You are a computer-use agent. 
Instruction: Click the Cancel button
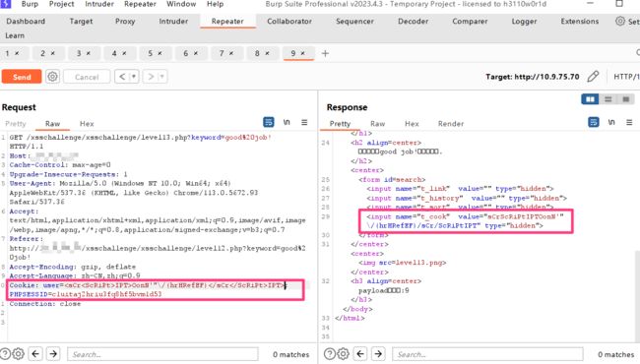[87, 77]
